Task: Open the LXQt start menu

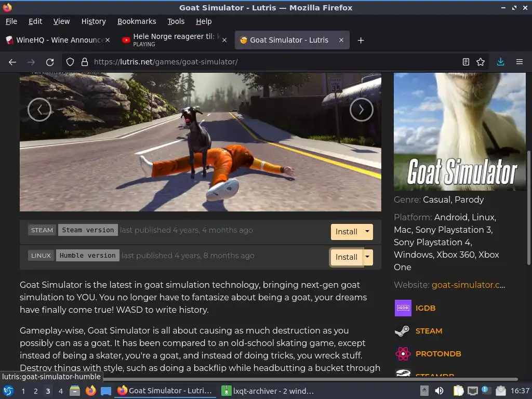Action: click(x=8, y=391)
